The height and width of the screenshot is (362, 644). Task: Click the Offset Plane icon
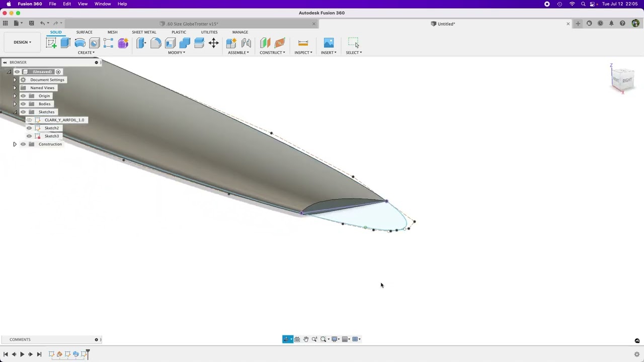pos(265,43)
